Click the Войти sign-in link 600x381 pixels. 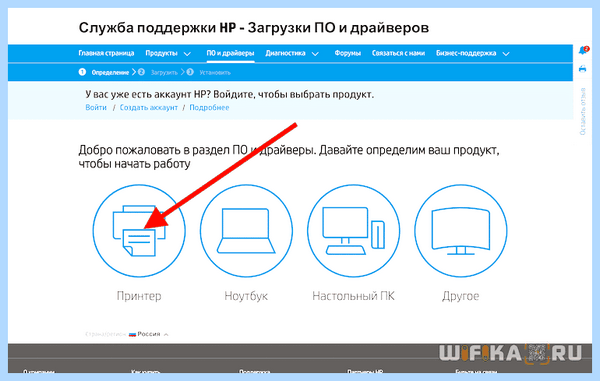pos(96,107)
